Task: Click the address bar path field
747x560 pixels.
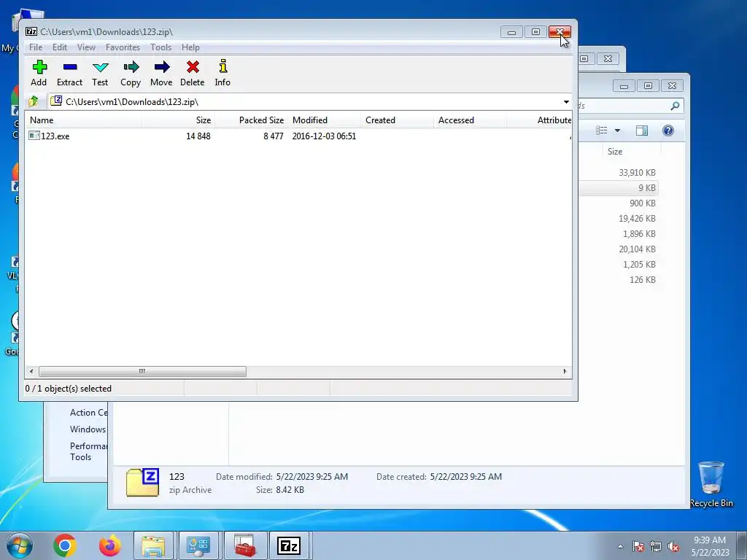Action: pyautogui.click(x=305, y=102)
